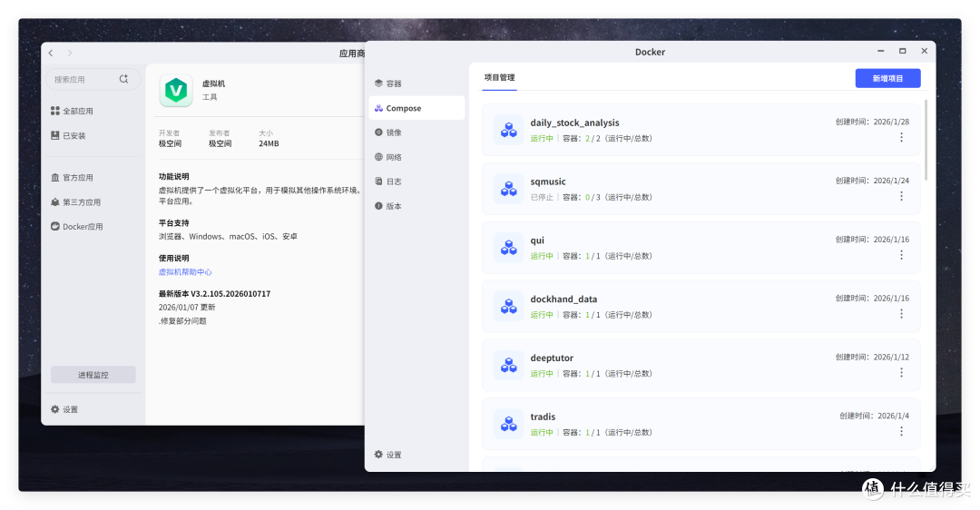Open more options for daily_stock_analysis

(x=901, y=138)
